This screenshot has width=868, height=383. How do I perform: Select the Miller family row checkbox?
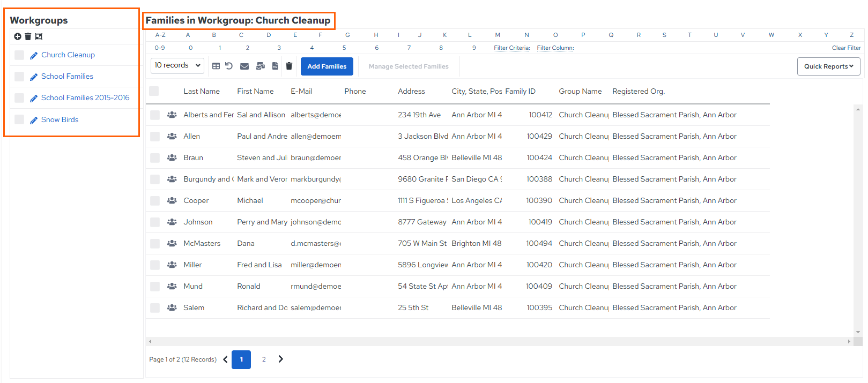pyautogui.click(x=155, y=265)
